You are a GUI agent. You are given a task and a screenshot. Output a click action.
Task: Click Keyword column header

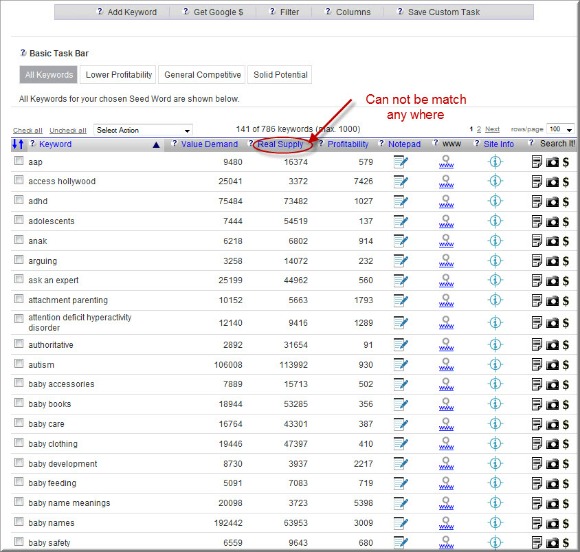click(55, 144)
